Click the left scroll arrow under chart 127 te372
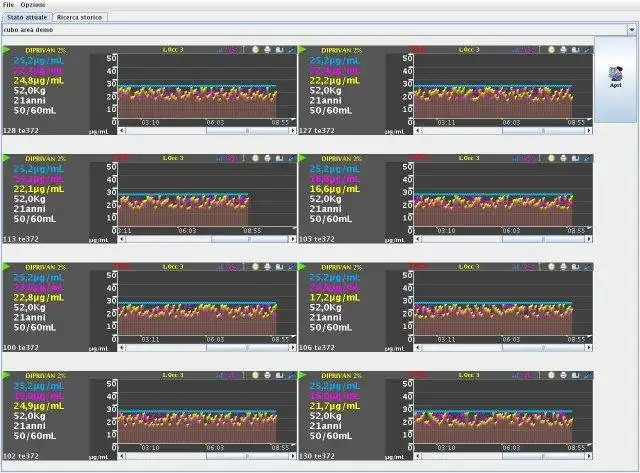This screenshot has height=473, width=640. (x=418, y=131)
